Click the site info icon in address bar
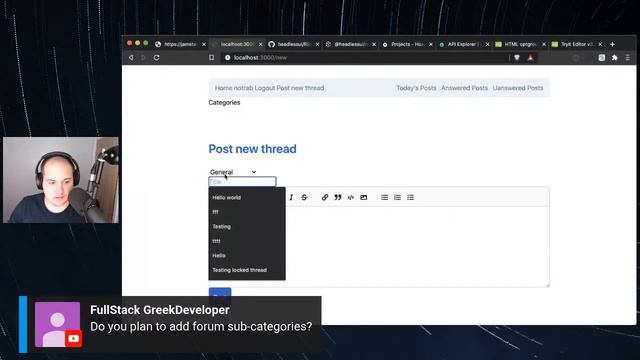The height and width of the screenshot is (360, 640). [228, 58]
